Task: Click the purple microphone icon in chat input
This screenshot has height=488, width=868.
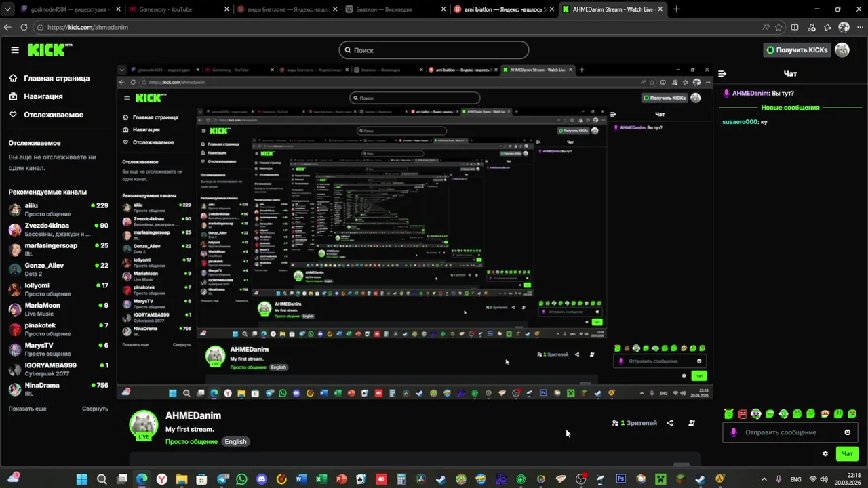Action: pyautogui.click(x=734, y=432)
